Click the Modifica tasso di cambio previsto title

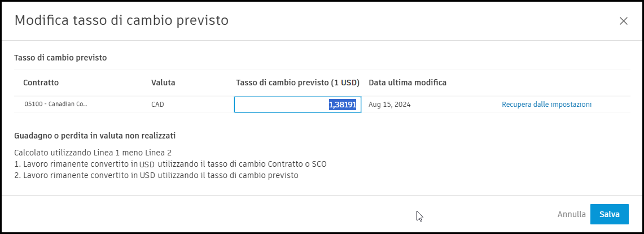(x=121, y=20)
